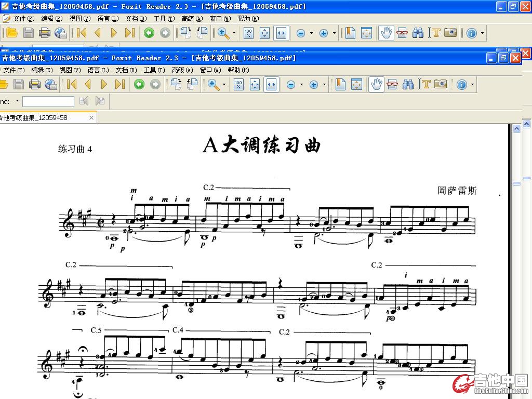532x399 pixels.
Task: Select Text tool in front window
Action: pyautogui.click(x=424, y=84)
